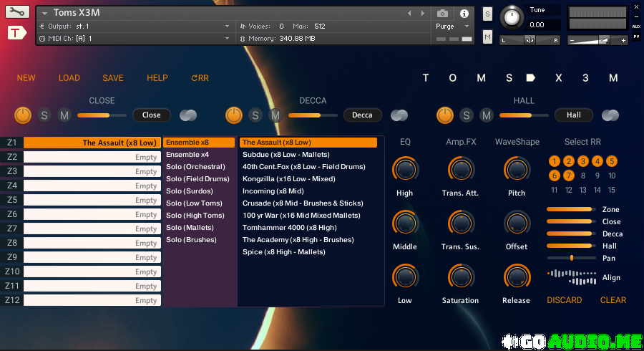This screenshot has height=351, width=644.
Task: Enable round robin number 8
Action: pyautogui.click(x=582, y=175)
